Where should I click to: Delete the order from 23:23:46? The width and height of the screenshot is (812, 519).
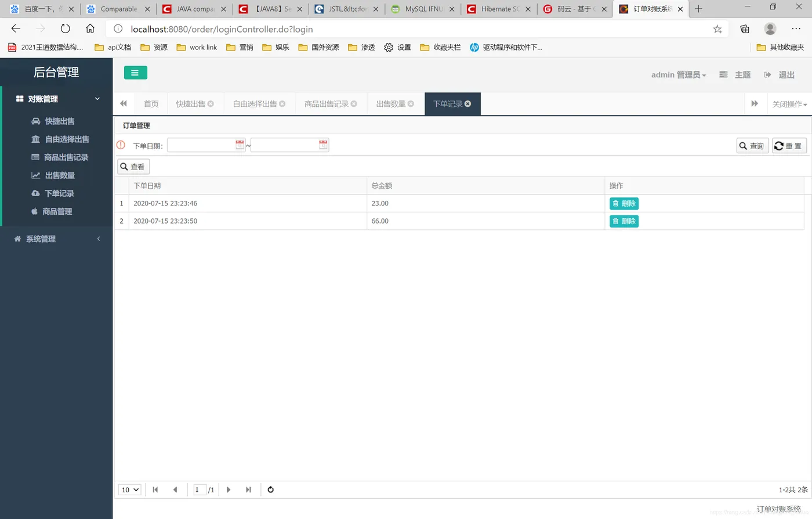(623, 203)
